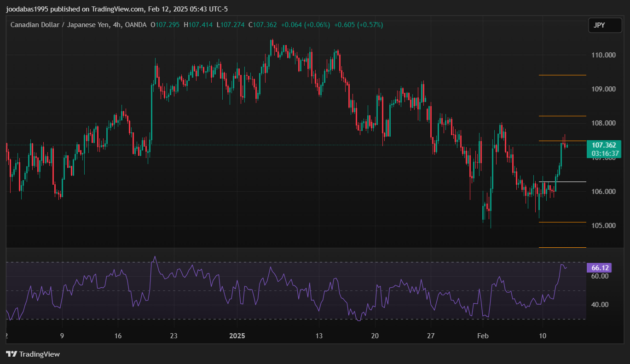Select the Feb marker on time axis
This screenshot has height=364, width=630.
click(x=482, y=336)
